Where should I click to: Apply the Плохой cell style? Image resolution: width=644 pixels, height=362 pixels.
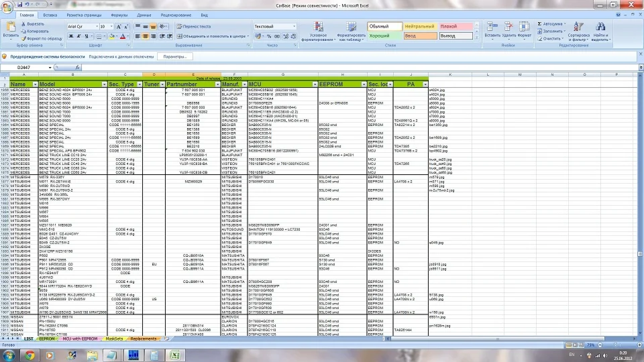(456, 26)
